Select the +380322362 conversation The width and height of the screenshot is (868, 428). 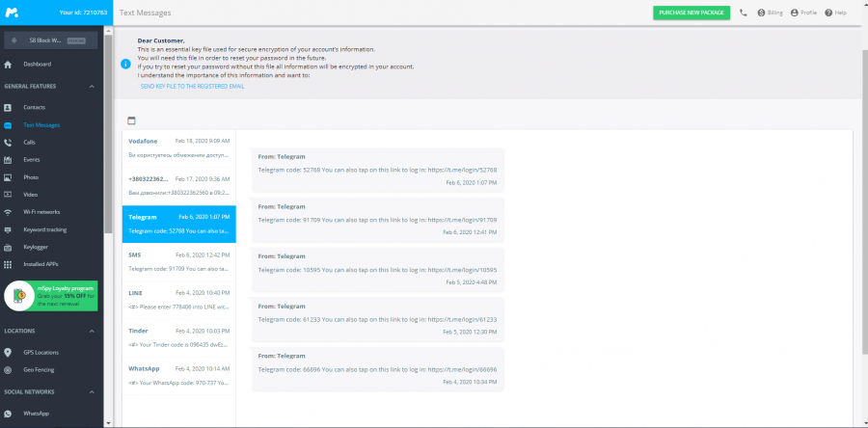point(178,186)
